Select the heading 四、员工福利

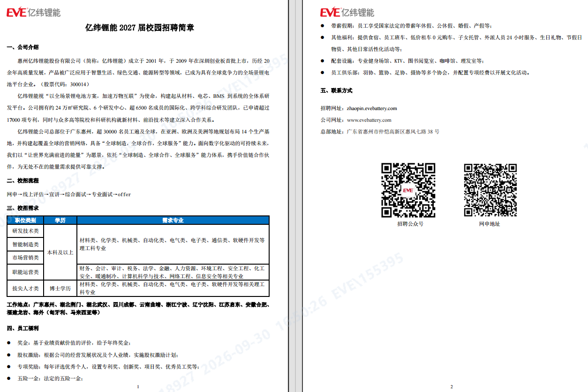coord(23,328)
